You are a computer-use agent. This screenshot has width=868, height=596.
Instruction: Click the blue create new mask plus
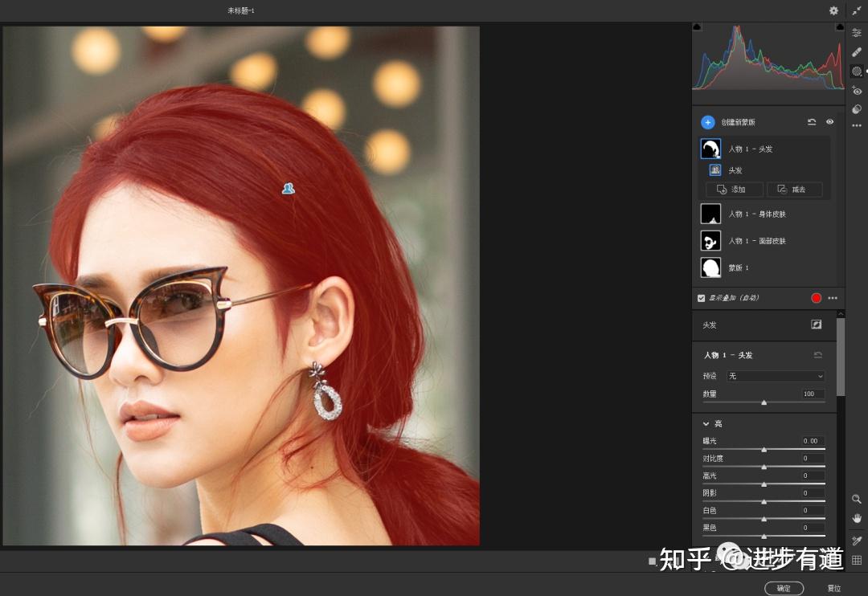pyautogui.click(x=707, y=122)
